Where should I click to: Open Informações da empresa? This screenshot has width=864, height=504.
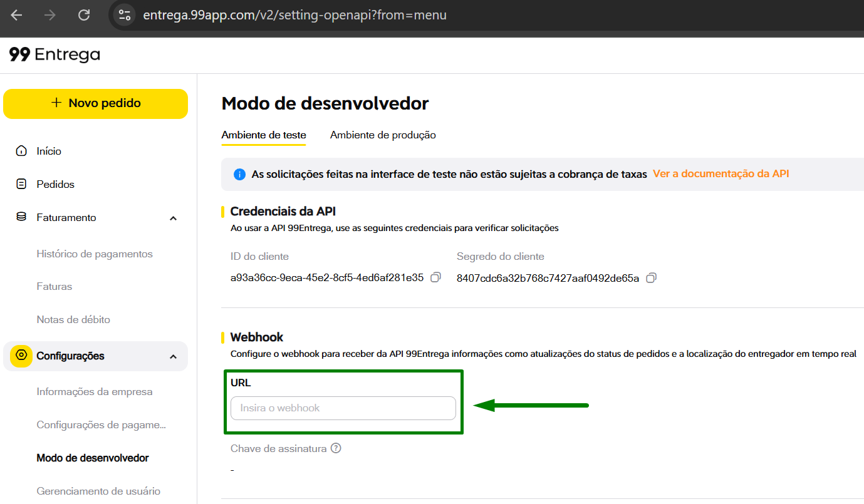(95, 392)
